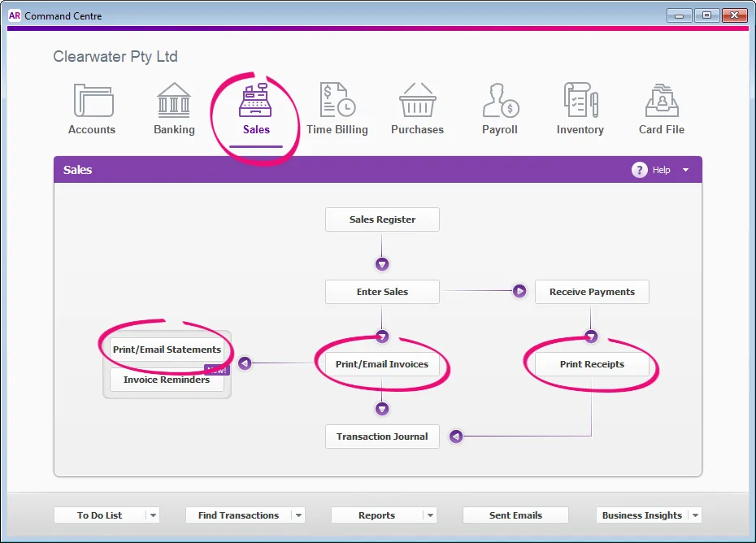
Task: Open the Card File module icon
Action: [662, 100]
